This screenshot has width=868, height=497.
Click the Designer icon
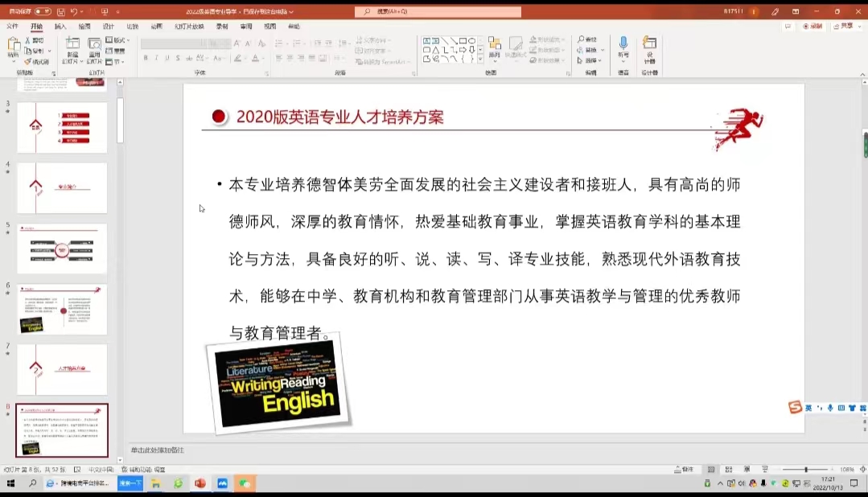(x=649, y=43)
